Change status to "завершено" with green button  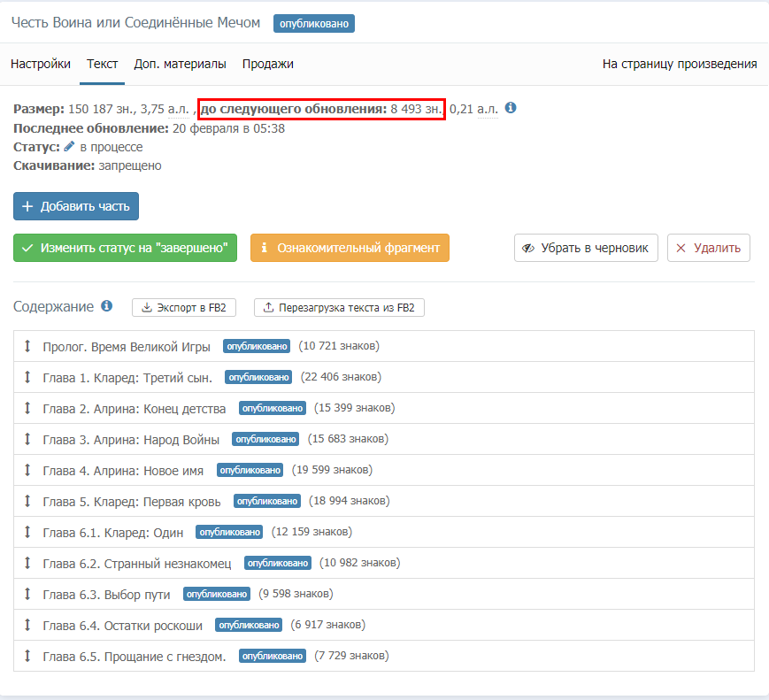126,248
